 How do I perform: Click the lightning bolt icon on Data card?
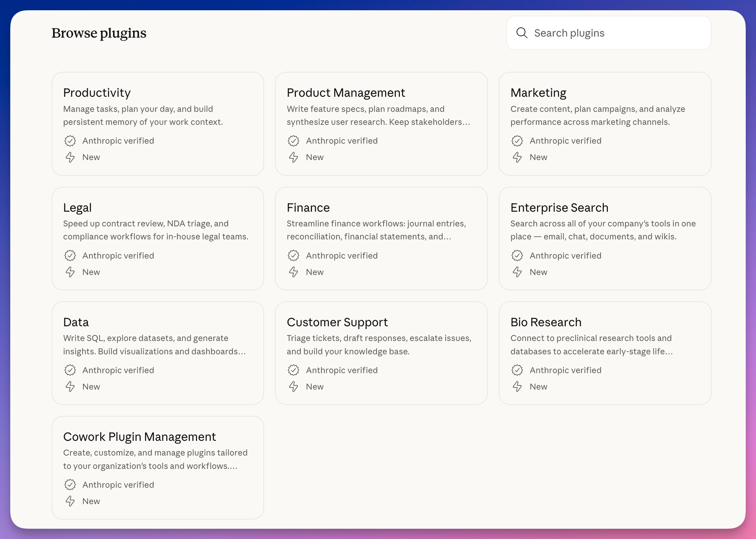click(70, 386)
